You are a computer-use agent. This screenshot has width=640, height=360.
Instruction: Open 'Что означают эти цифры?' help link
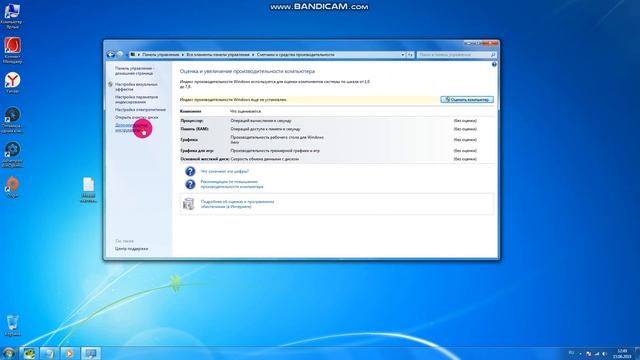pyautogui.click(x=224, y=171)
